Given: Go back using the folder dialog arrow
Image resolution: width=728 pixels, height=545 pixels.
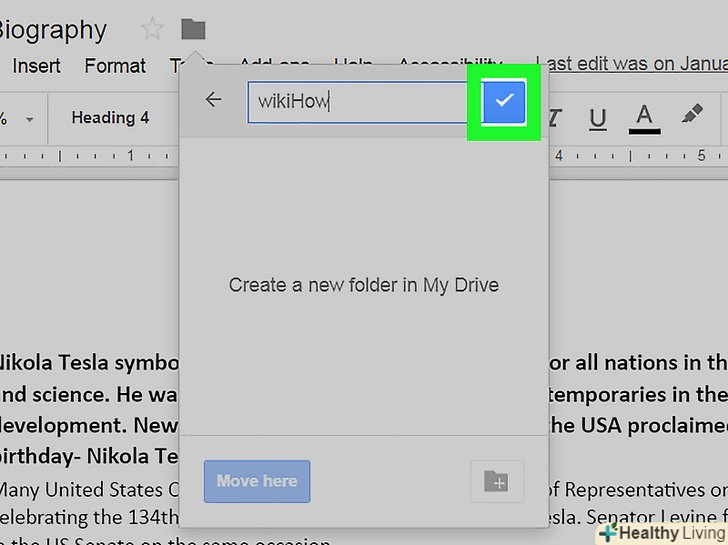Looking at the screenshot, I should pos(213,99).
